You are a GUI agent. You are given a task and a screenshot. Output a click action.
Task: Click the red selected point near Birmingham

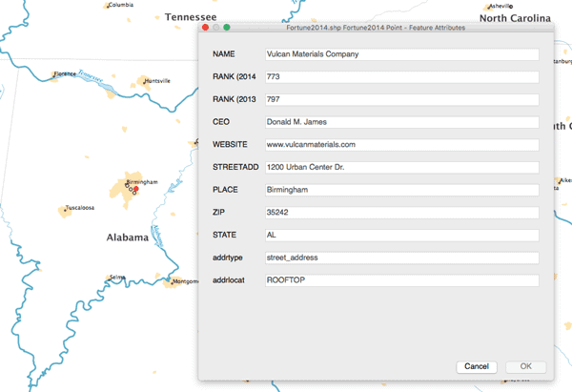(x=136, y=189)
